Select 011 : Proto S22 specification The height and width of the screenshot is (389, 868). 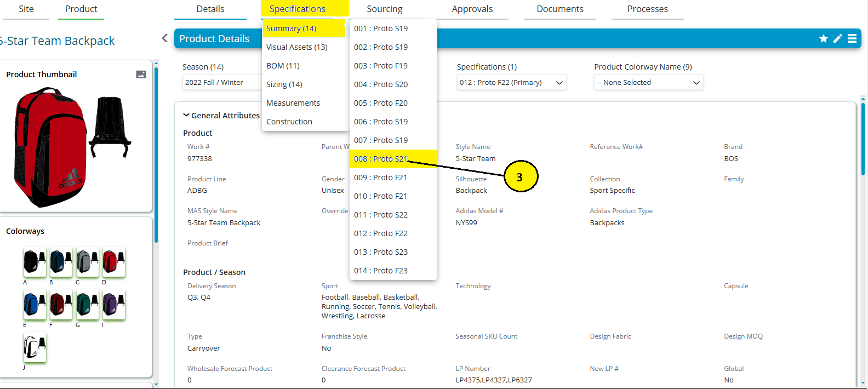click(x=393, y=215)
